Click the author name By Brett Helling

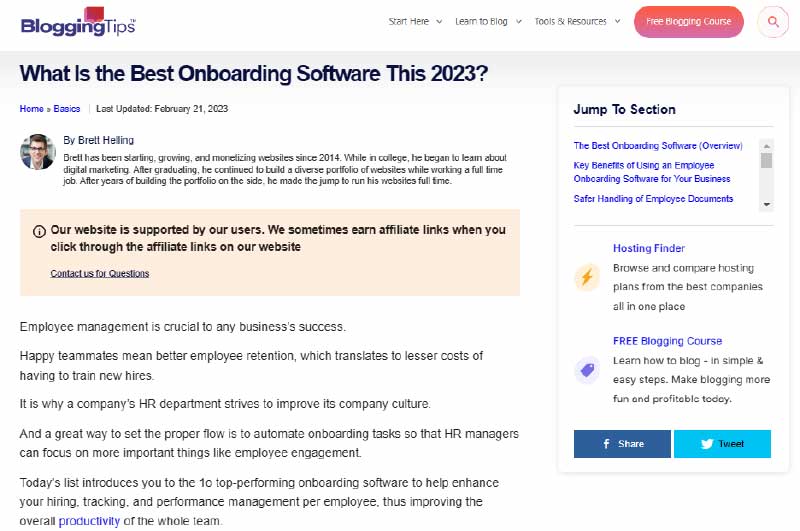(x=98, y=140)
